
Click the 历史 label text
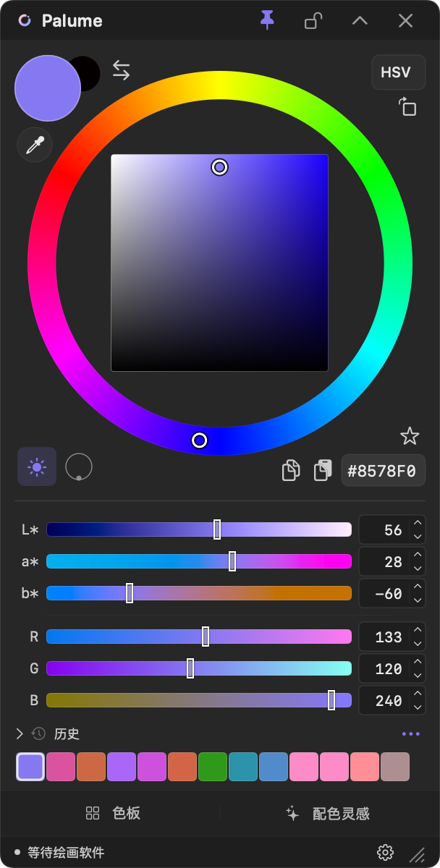click(67, 733)
